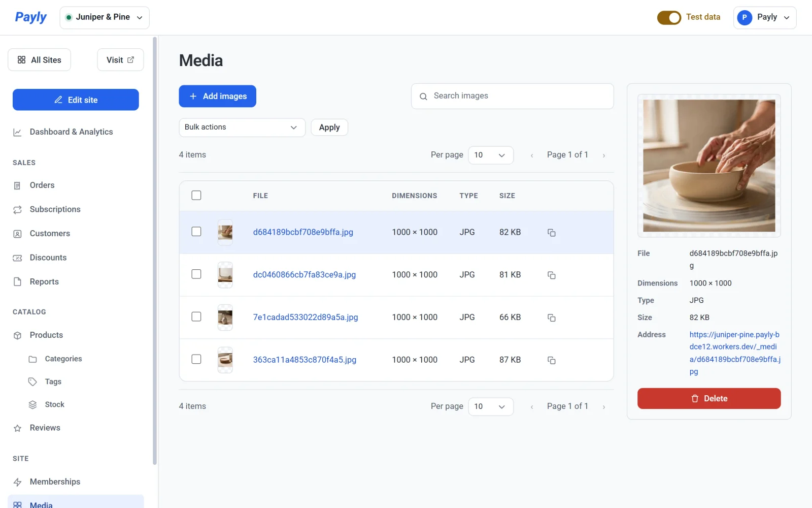Click the Apply button

tap(329, 128)
